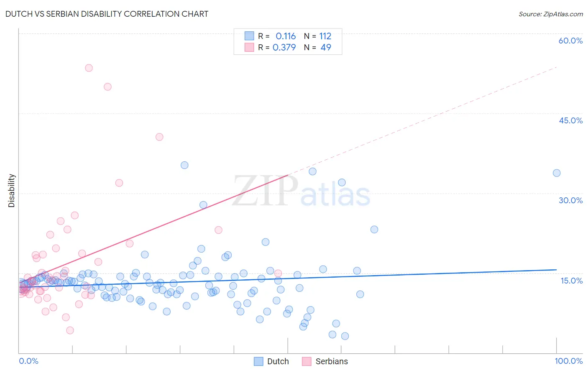Click the blue Dutch legend swatch at bottom

point(258,361)
